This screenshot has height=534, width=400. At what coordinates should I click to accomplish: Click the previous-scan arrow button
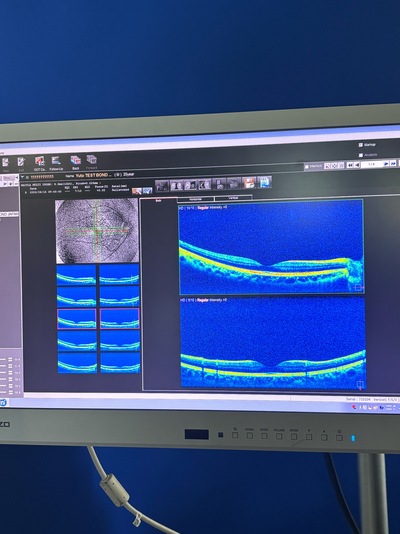(x=357, y=165)
